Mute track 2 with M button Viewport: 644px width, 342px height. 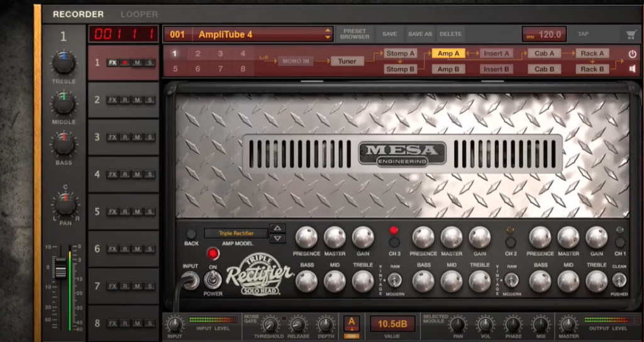137,100
